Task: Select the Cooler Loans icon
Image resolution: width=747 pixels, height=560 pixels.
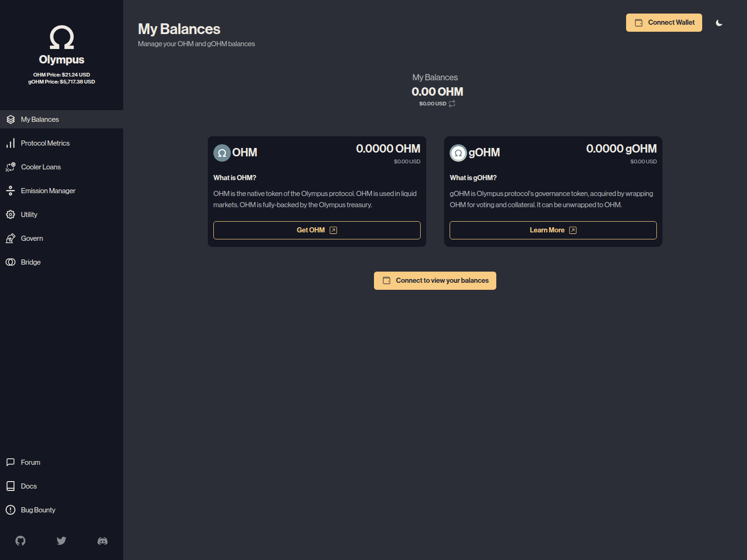Action: click(10, 167)
